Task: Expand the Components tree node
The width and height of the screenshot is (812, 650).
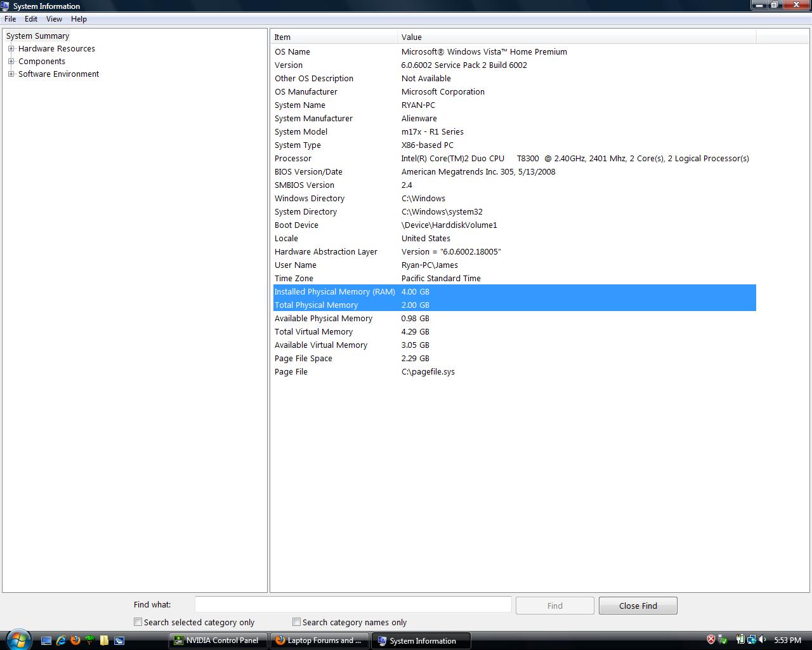Action: coord(11,61)
